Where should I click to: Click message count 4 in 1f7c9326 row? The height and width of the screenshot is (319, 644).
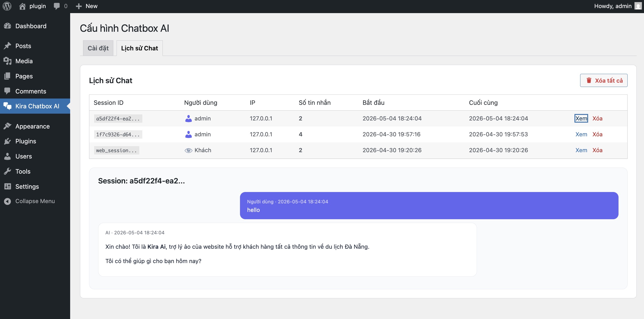301,134
